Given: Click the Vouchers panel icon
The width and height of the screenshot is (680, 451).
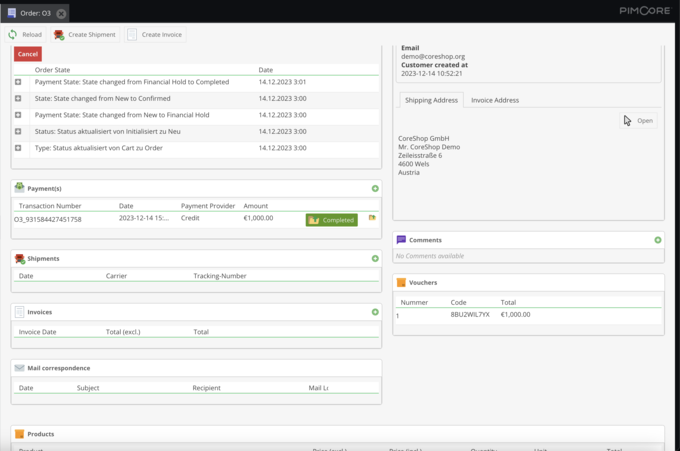Looking at the screenshot, I should click(x=401, y=282).
